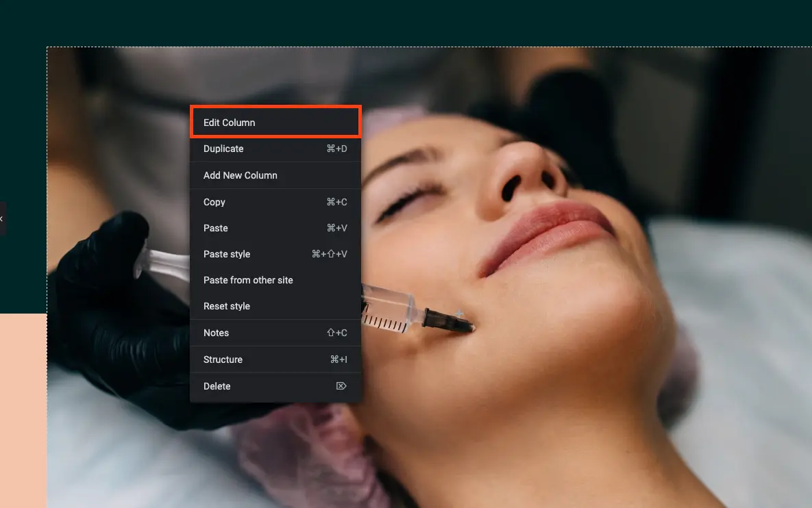Click Add New Column option
Image resolution: width=812 pixels, height=508 pixels.
point(241,175)
